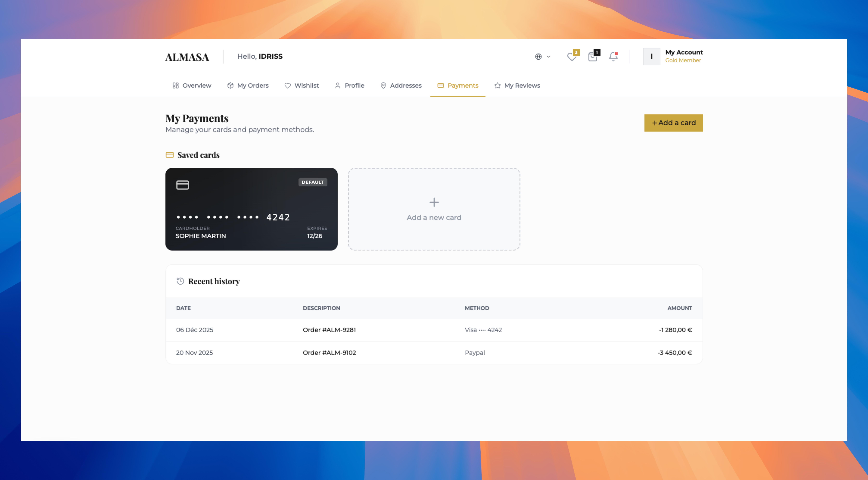Select the saved card ending 4242
868x480 pixels.
(x=251, y=209)
